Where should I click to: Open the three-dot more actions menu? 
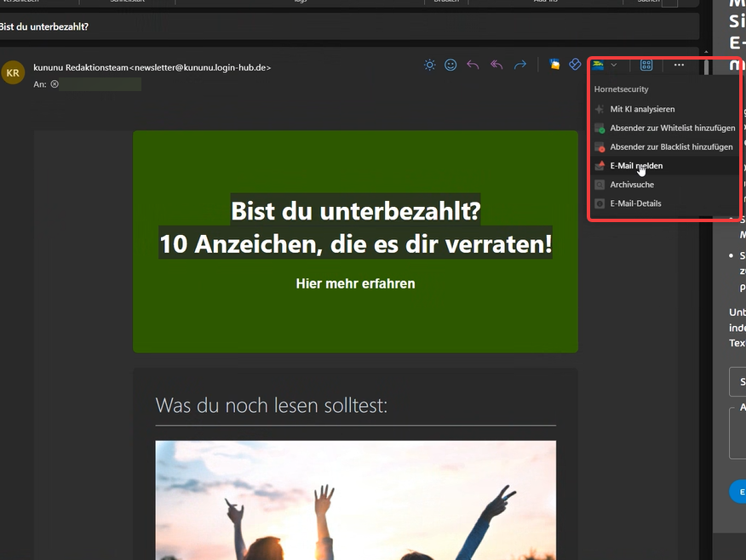(679, 65)
